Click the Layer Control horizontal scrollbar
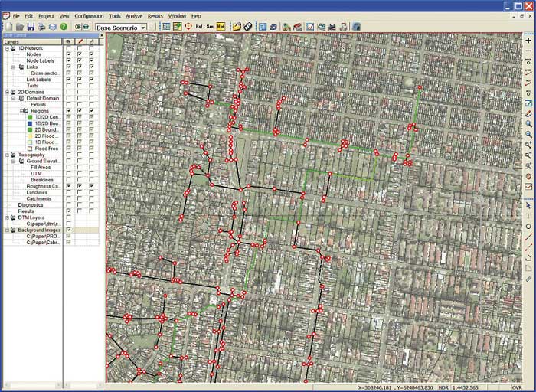Screen dimensions: 536x392 pos(32,386)
